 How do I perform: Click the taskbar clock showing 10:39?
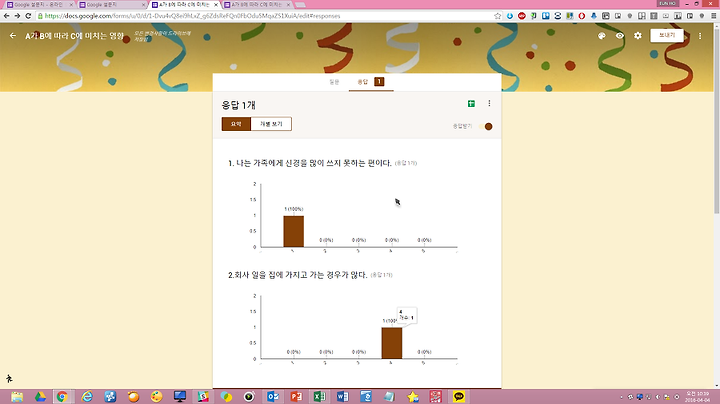[698, 397]
